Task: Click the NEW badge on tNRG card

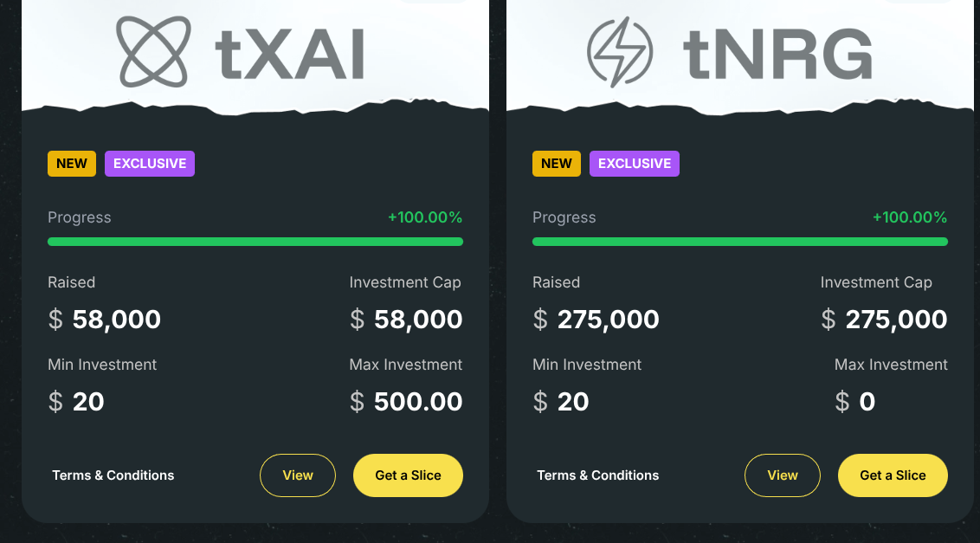Action: point(557,164)
